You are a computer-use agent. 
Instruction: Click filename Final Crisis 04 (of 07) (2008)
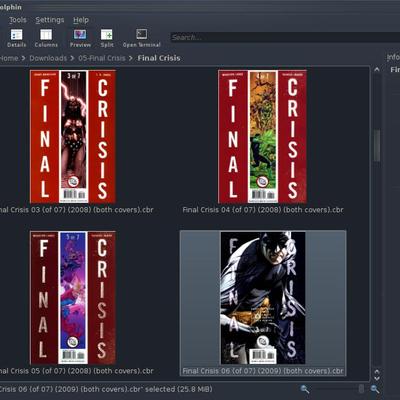(x=263, y=210)
